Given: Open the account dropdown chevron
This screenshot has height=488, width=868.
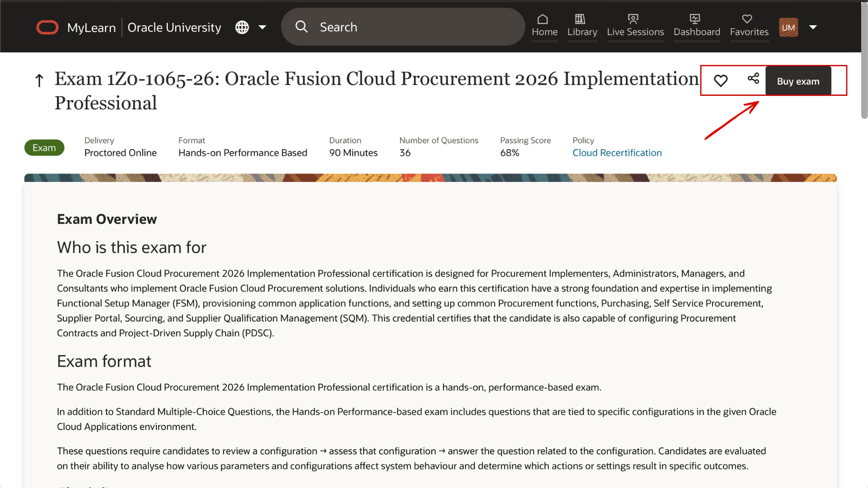Looking at the screenshot, I should pos(813,27).
